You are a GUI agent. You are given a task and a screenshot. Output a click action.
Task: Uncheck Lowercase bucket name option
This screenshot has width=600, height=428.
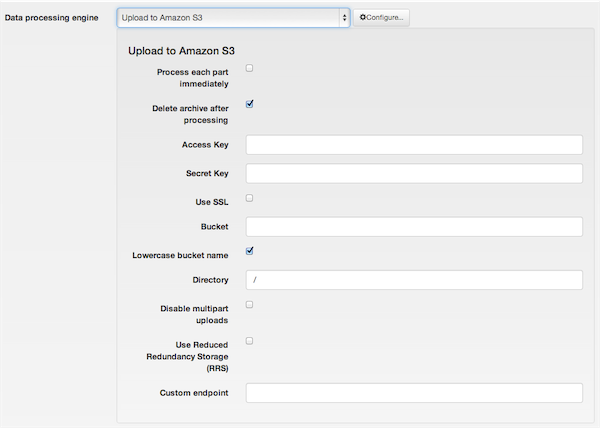click(x=249, y=251)
